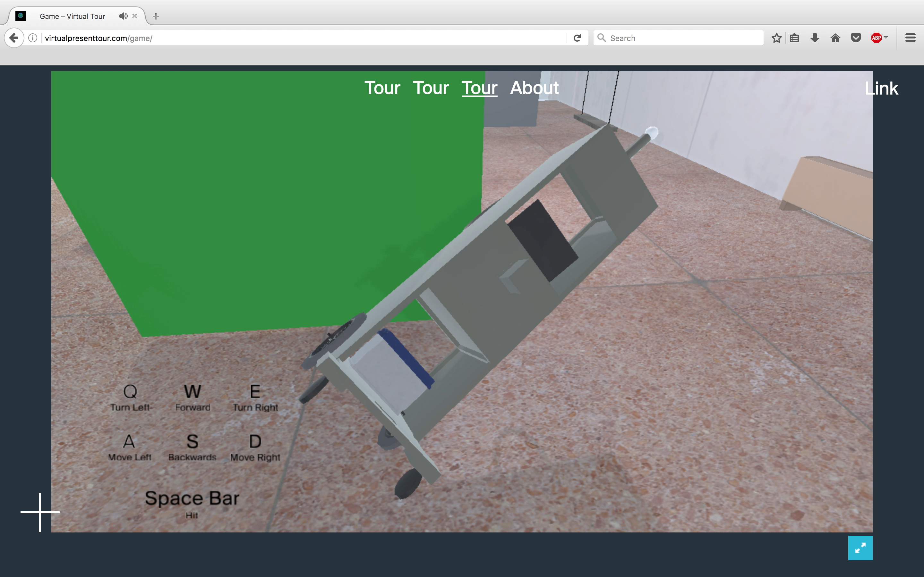Screen dimensions: 924x577
Task: Open the downloads arrow icon
Action: pyautogui.click(x=815, y=38)
